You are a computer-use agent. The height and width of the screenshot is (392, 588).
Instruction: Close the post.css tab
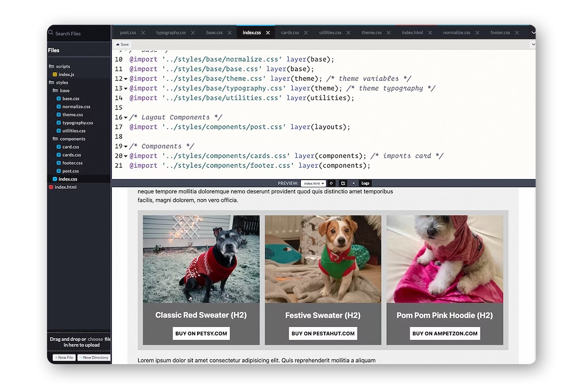click(143, 33)
